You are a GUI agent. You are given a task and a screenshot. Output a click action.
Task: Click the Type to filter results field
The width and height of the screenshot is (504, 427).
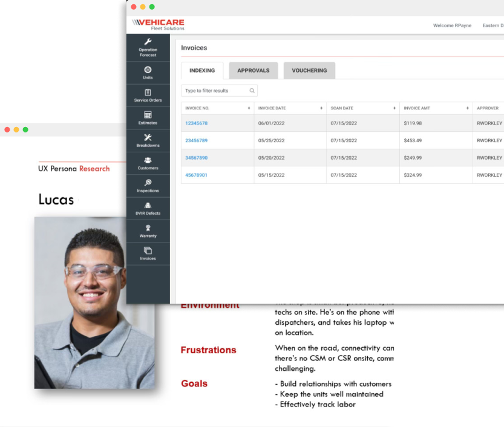[219, 91]
